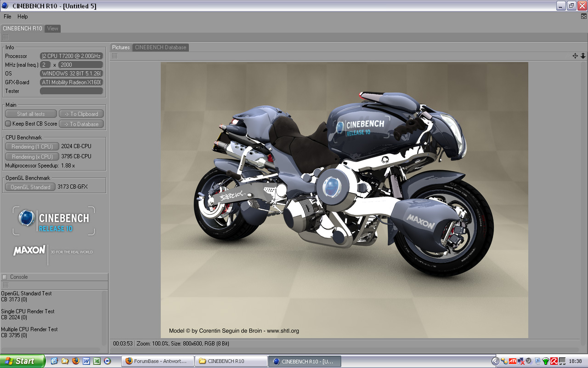Toggle the Console checkbox
Screen dimensions: 588x368
(x=5, y=277)
